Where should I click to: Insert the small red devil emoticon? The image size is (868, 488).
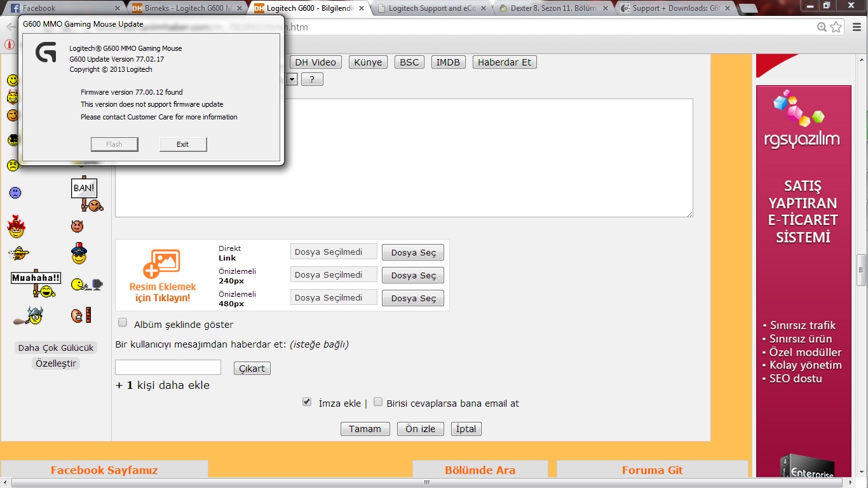[77, 226]
